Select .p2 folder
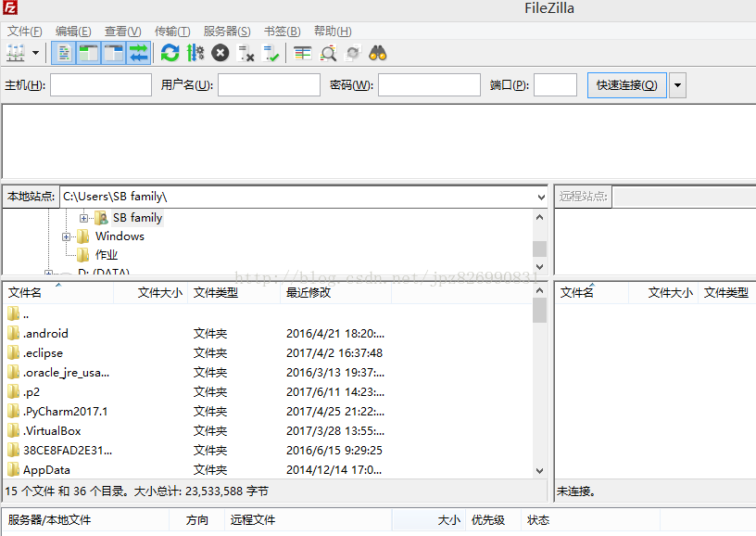The width and height of the screenshot is (756, 536). pos(268,391)
